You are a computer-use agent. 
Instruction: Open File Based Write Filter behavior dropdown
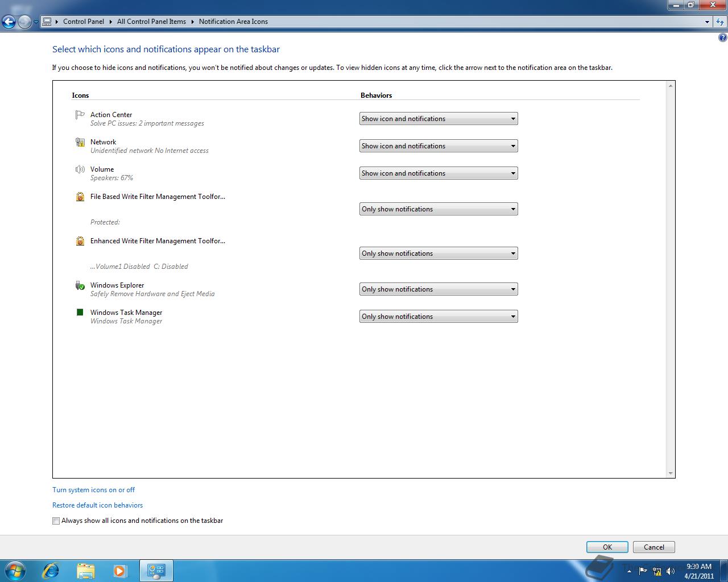click(x=439, y=209)
